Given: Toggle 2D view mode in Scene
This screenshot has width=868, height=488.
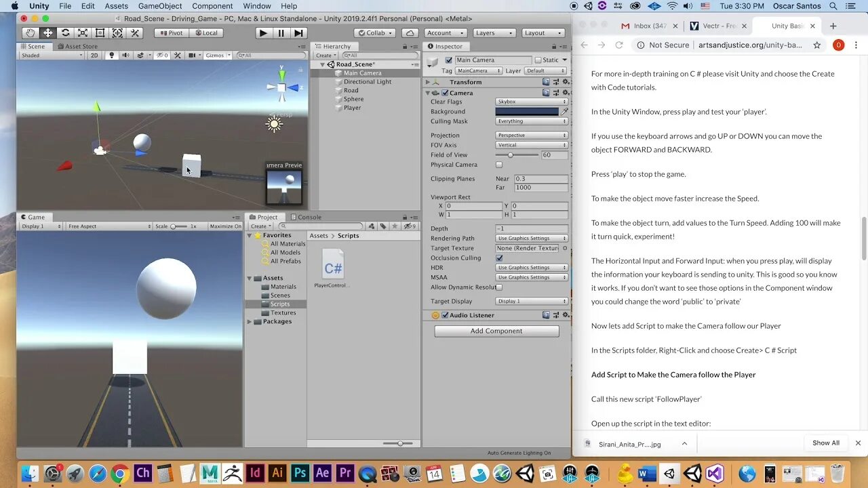Looking at the screenshot, I should 94,56.
